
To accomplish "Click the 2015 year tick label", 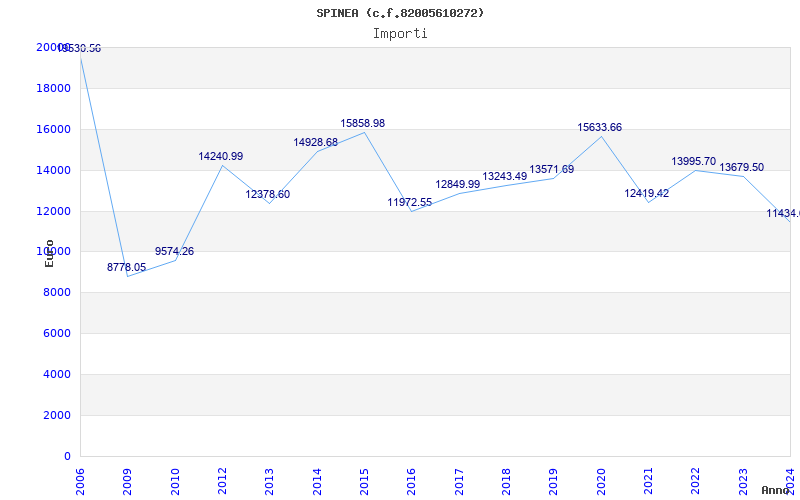I will [364, 481].
